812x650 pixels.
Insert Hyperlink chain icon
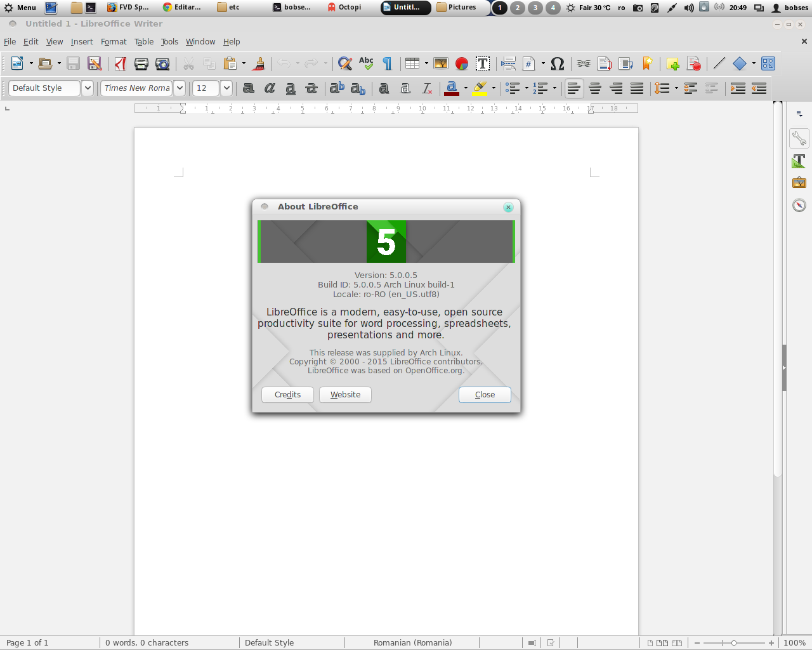click(584, 63)
